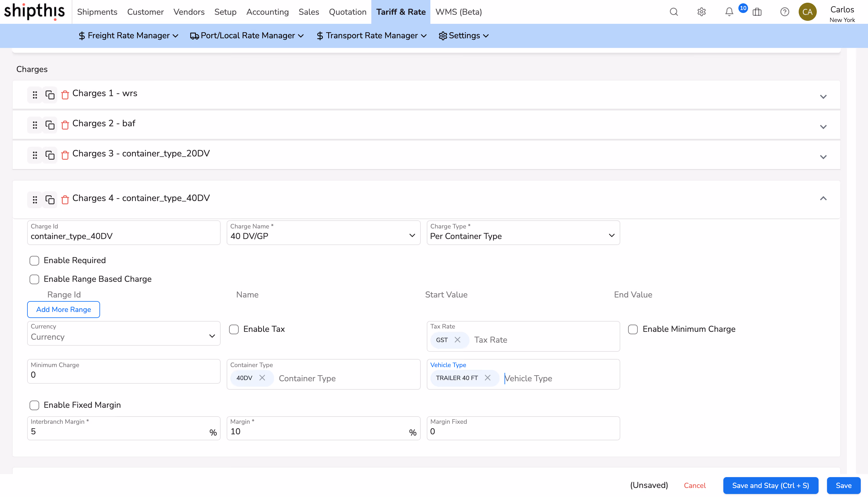Expand Charges 3 container_type_20DV section

click(x=823, y=157)
